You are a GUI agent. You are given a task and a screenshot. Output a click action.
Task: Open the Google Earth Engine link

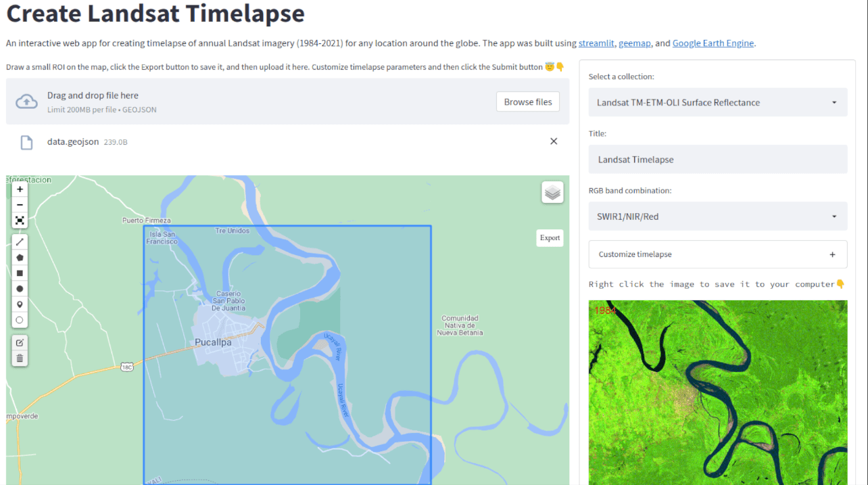713,43
